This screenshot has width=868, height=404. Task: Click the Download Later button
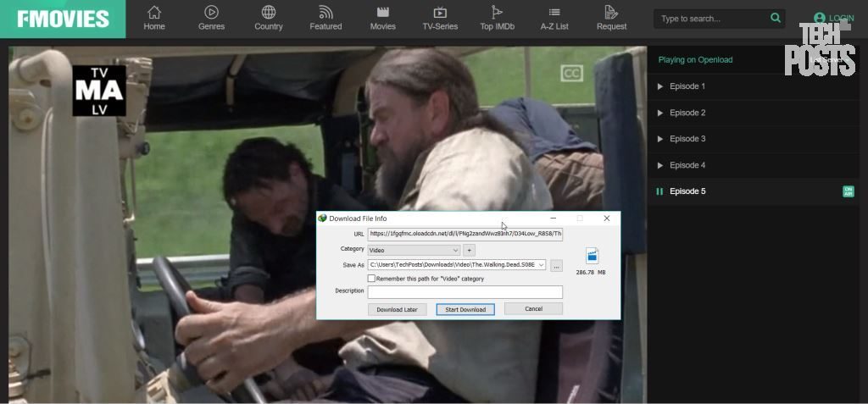(x=397, y=309)
